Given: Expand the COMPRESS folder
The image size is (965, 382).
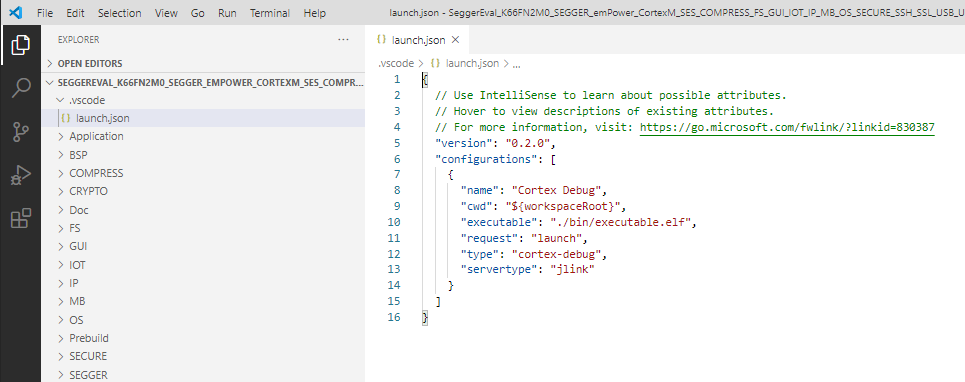Looking at the screenshot, I should (x=203, y=173).
